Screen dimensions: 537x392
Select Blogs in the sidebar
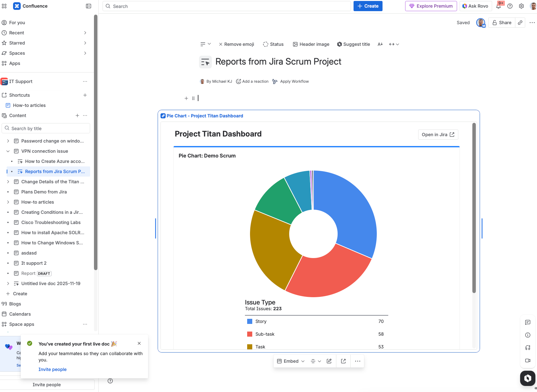click(15, 304)
